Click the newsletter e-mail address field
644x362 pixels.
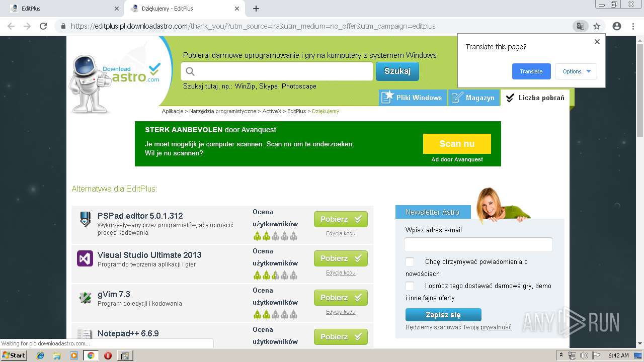pos(478,245)
